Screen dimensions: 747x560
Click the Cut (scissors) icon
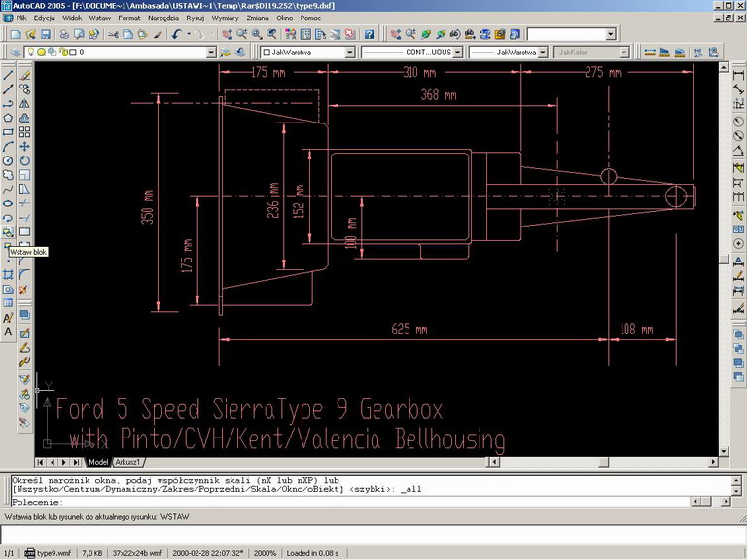coord(113,34)
